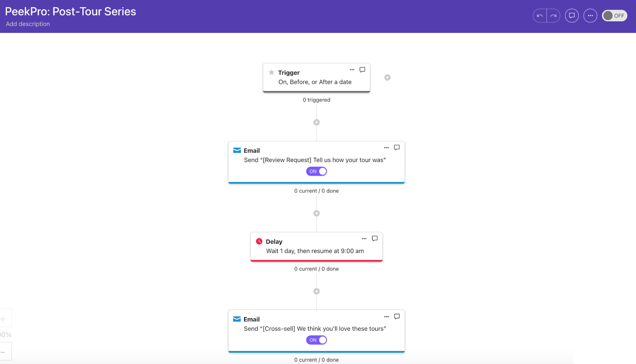Switch the workflow OFF toggle to on
Image resolution: width=636 pixels, height=364 pixels.
[614, 15]
